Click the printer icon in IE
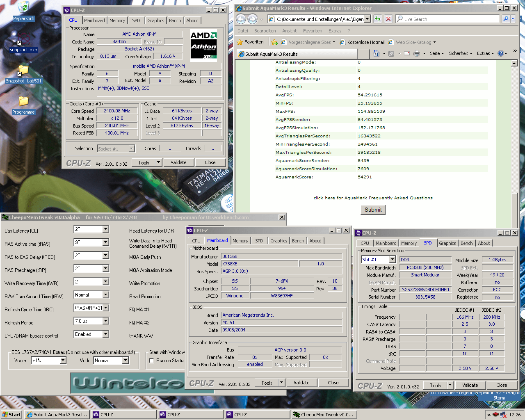The width and height of the screenshot is (525, 420). [417, 53]
